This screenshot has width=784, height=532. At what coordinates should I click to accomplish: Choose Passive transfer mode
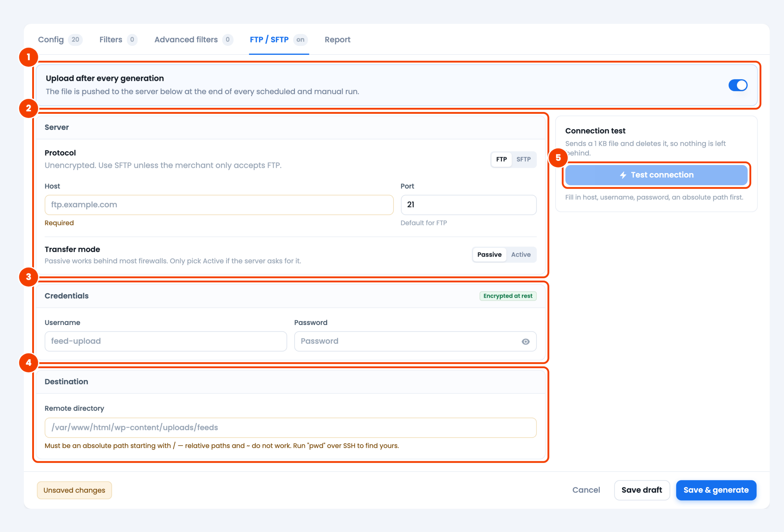489,254
